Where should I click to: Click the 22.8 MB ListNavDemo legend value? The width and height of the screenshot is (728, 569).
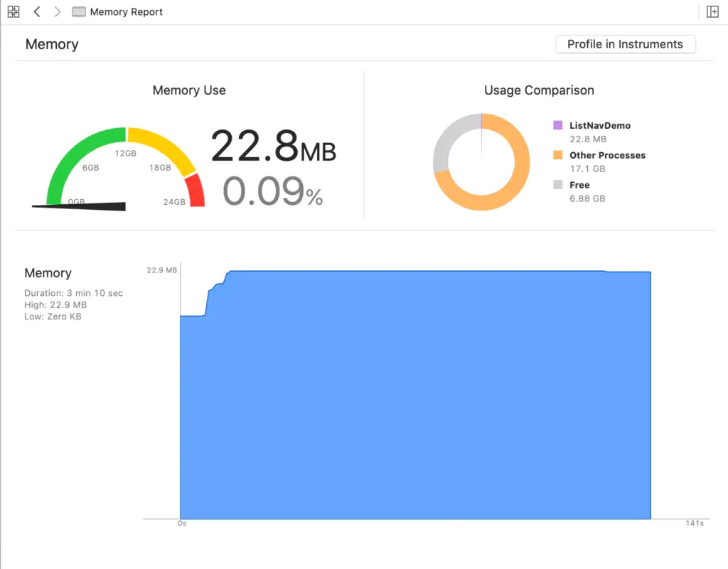pyautogui.click(x=588, y=139)
